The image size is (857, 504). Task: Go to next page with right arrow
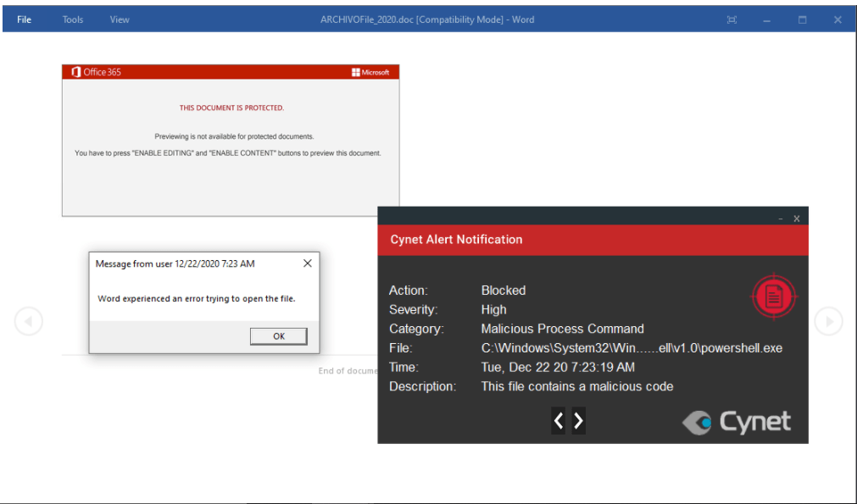[828, 321]
